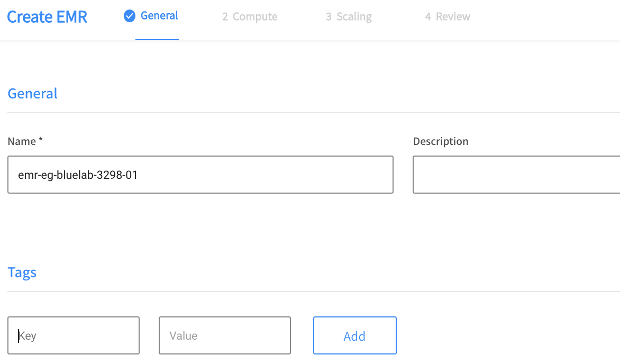Click the Name field containing emr-eg-bluelab-3298-01
Viewport: 620px width, 364px height.
point(200,175)
